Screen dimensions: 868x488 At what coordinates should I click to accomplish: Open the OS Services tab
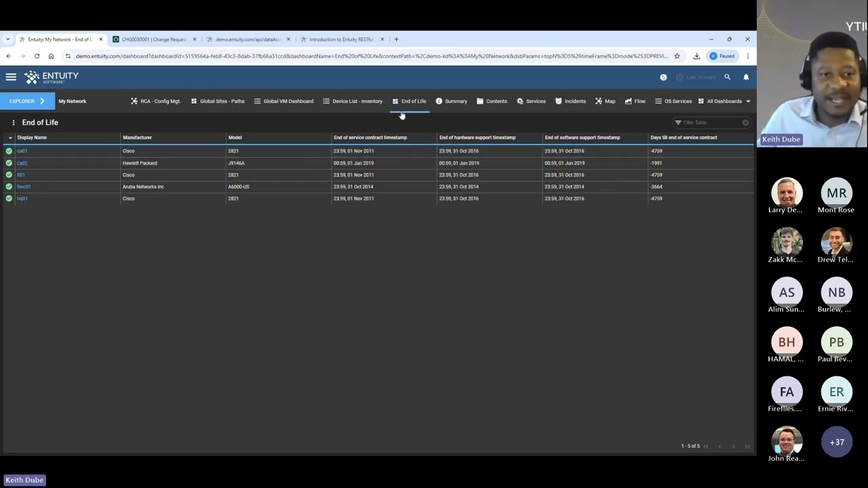pos(673,101)
